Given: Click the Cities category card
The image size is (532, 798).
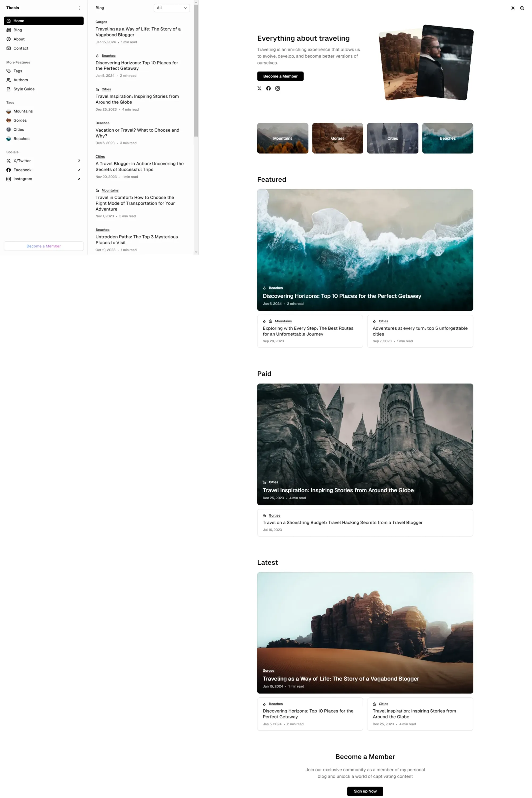Looking at the screenshot, I should click(392, 138).
